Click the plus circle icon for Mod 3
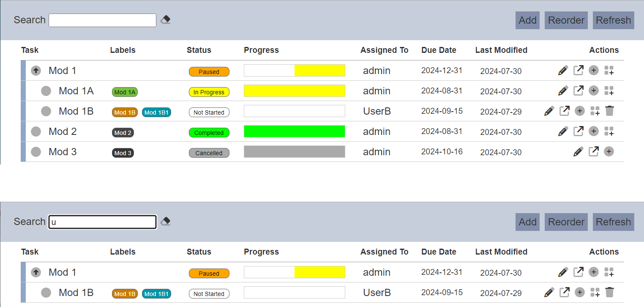This screenshot has height=307, width=644. tap(609, 151)
